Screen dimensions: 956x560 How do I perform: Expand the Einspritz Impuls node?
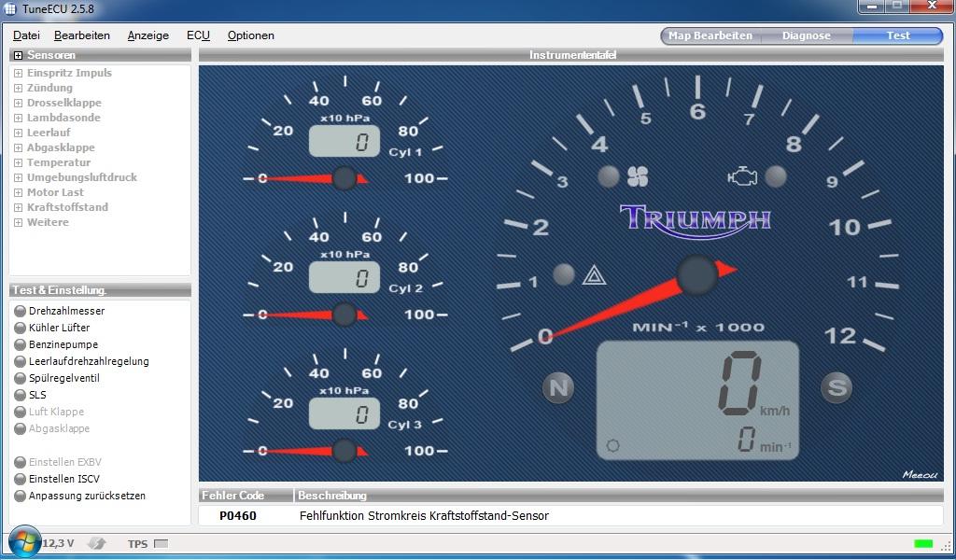click(19, 73)
